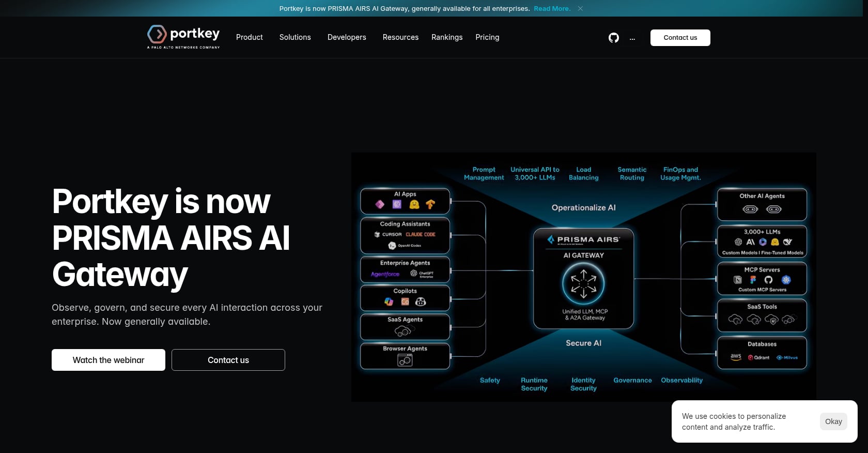Accept cookies with the Okay button
Viewport: 868px width, 453px height.
833,421
